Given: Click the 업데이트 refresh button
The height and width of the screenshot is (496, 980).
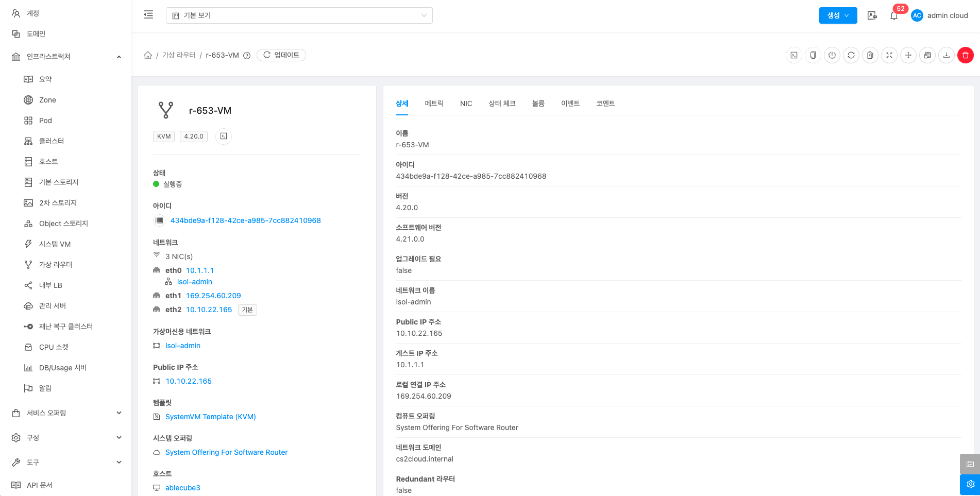Looking at the screenshot, I should click(x=281, y=55).
